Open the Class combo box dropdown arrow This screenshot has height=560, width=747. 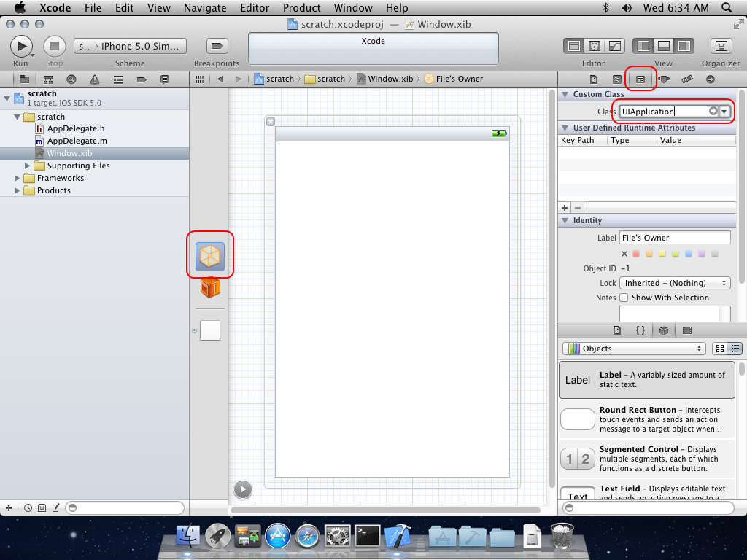tap(724, 111)
